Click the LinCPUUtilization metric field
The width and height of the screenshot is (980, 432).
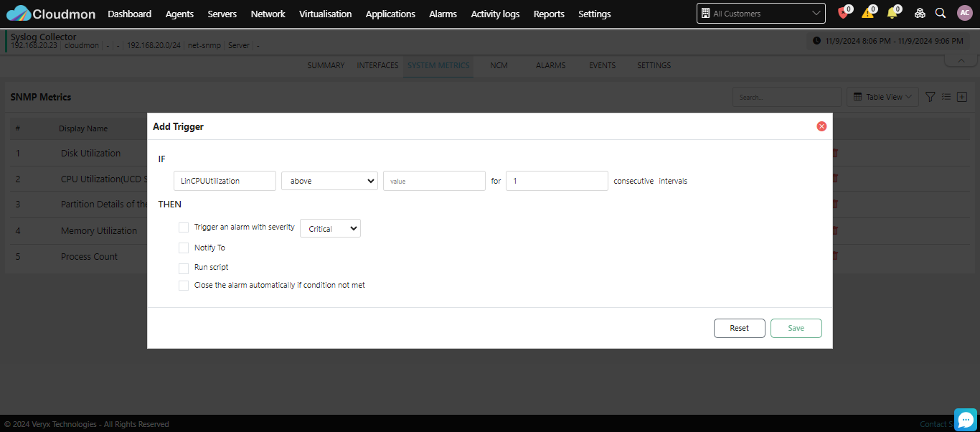click(225, 181)
